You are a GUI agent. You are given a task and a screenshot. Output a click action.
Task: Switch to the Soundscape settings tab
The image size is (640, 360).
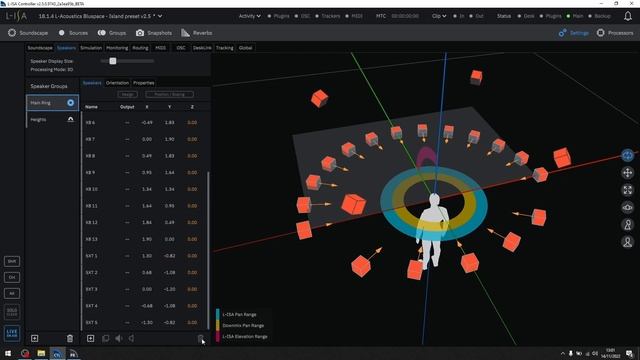tap(40, 48)
